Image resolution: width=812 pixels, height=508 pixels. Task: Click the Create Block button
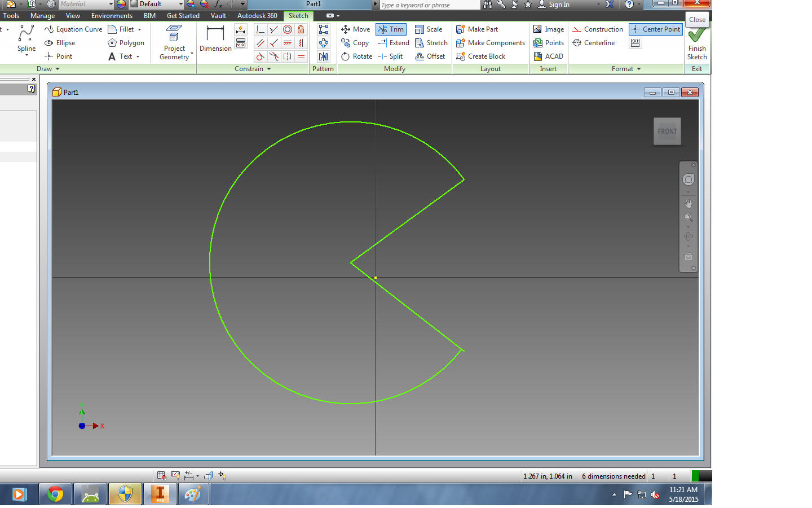(480, 56)
